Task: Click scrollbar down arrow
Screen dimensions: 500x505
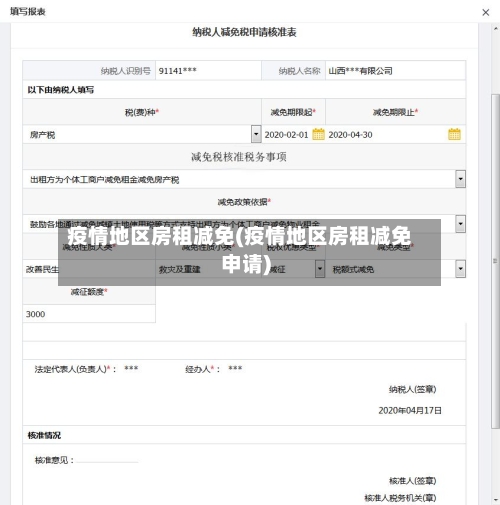Action: (x=495, y=500)
